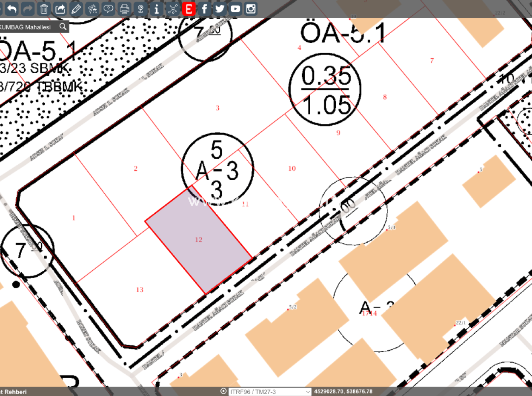532x396 pixels.
Task: Click the undo arrow icon
Action: pyautogui.click(x=12, y=9)
